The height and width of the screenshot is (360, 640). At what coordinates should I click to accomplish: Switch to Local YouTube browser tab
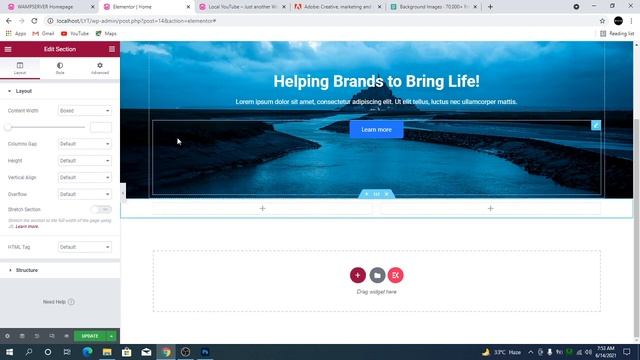click(242, 7)
